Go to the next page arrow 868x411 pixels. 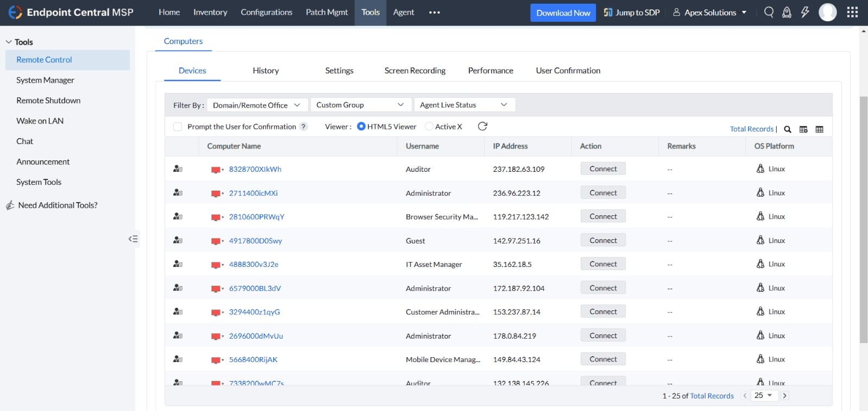(x=785, y=396)
